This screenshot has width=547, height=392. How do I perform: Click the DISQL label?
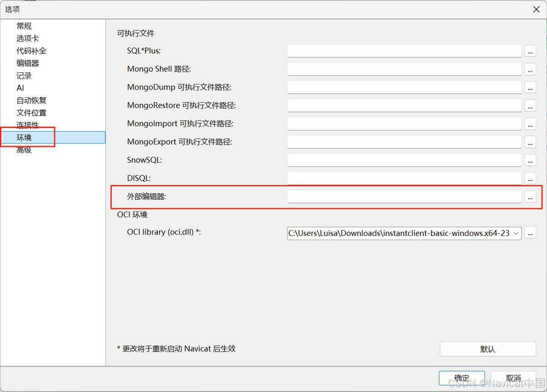pos(139,178)
